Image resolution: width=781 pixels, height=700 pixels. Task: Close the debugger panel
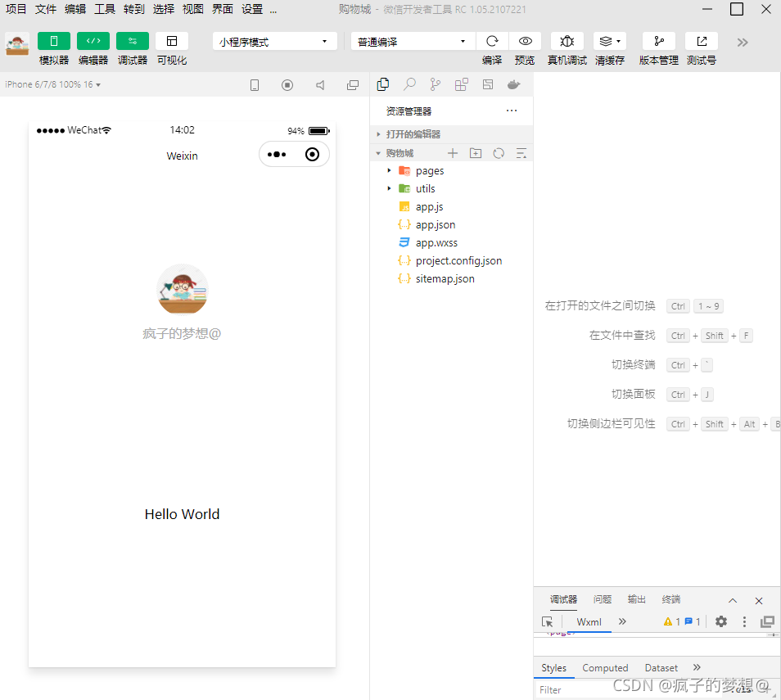click(759, 601)
